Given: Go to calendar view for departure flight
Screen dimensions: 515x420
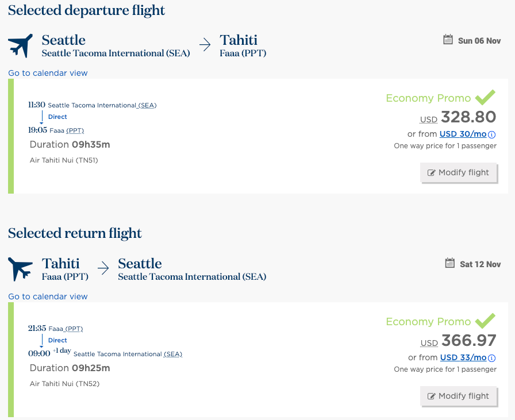Looking at the screenshot, I should [x=48, y=73].
